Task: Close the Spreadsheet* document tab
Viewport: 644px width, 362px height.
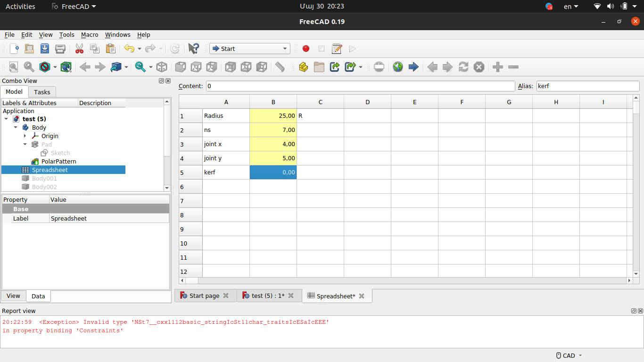Action: 362,296
